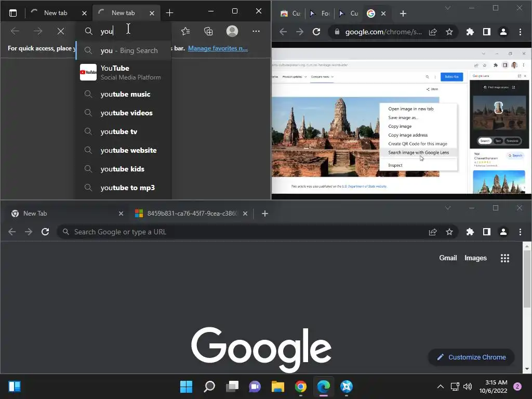The height and width of the screenshot is (399, 532).
Task: Close New Tab in bottom Chrome window
Action: point(121,214)
